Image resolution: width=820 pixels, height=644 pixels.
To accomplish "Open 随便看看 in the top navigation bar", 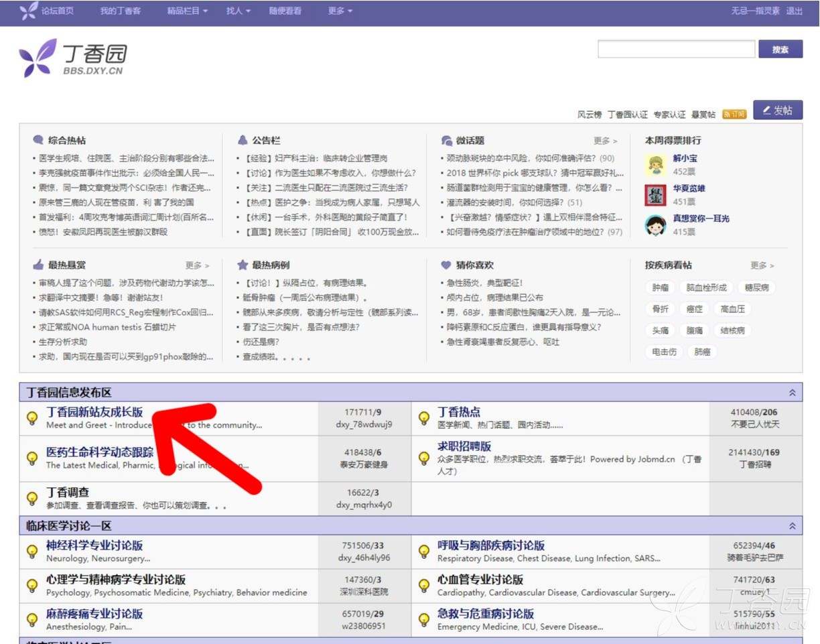I will click(285, 11).
